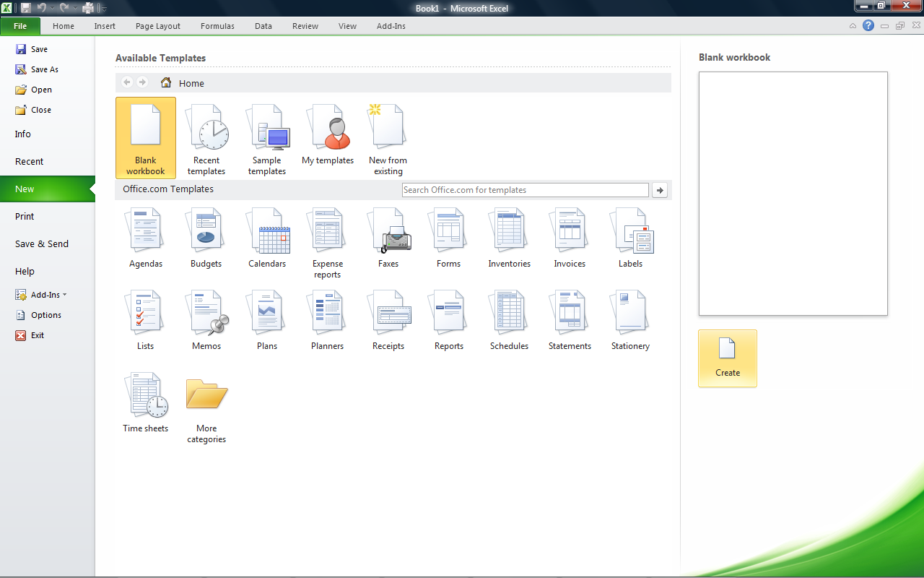Open Sample templates

[x=267, y=137]
